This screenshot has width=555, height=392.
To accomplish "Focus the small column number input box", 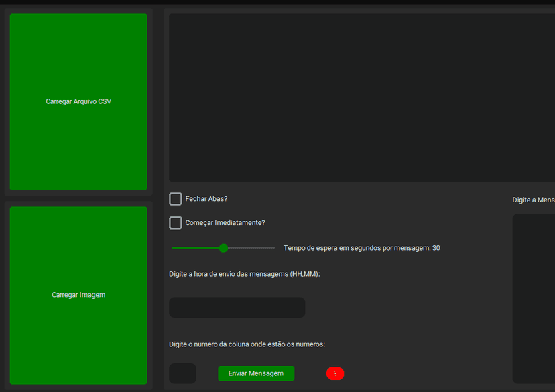I will (x=182, y=373).
